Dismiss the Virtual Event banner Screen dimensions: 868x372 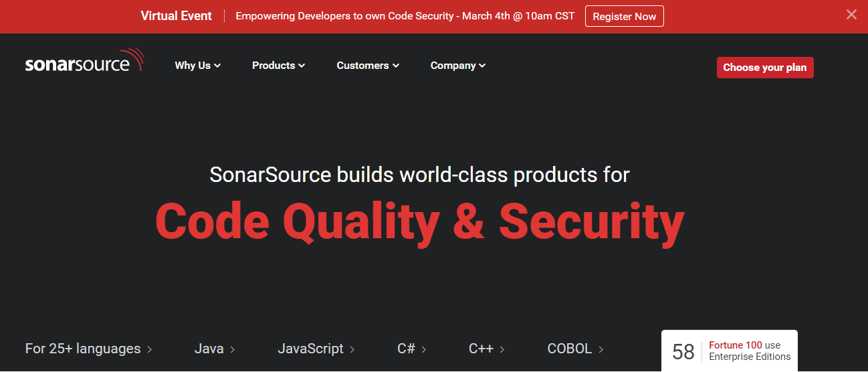pos(851,15)
